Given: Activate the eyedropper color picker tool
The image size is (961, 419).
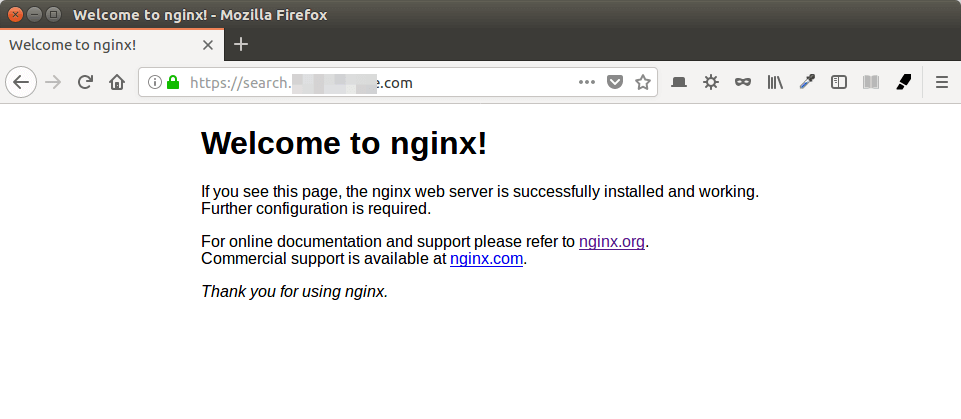Looking at the screenshot, I should click(x=807, y=83).
